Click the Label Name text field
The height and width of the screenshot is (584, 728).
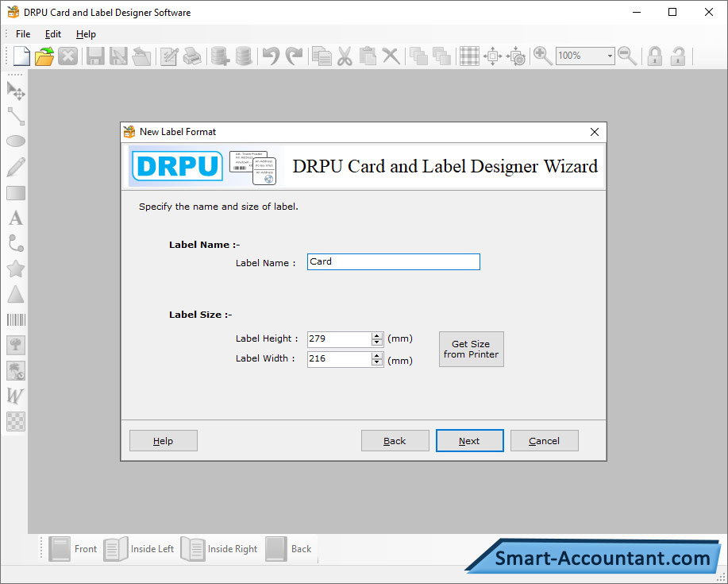[x=393, y=261]
